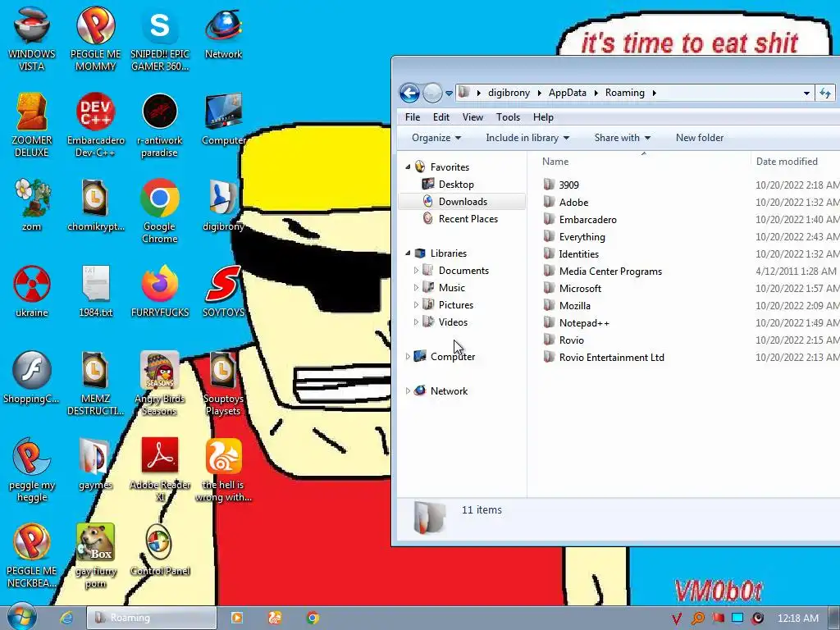Select the Computer desktop icon
This screenshot has width=840, height=630.
[223, 119]
